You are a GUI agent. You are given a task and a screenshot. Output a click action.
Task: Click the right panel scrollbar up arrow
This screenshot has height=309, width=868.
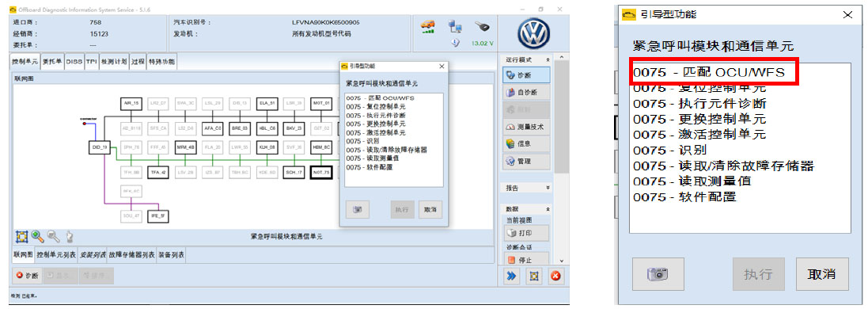coord(561,58)
